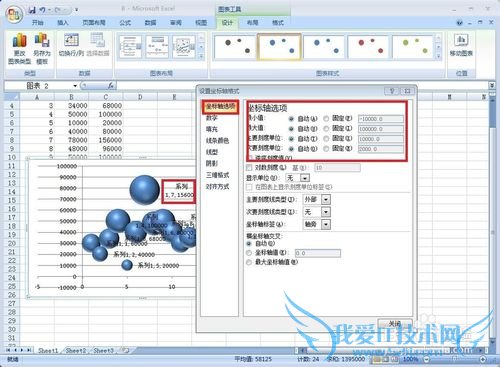This screenshot has width=500, height=367.
Task: Expand the chart layouts gallery
Action: pos(201,57)
